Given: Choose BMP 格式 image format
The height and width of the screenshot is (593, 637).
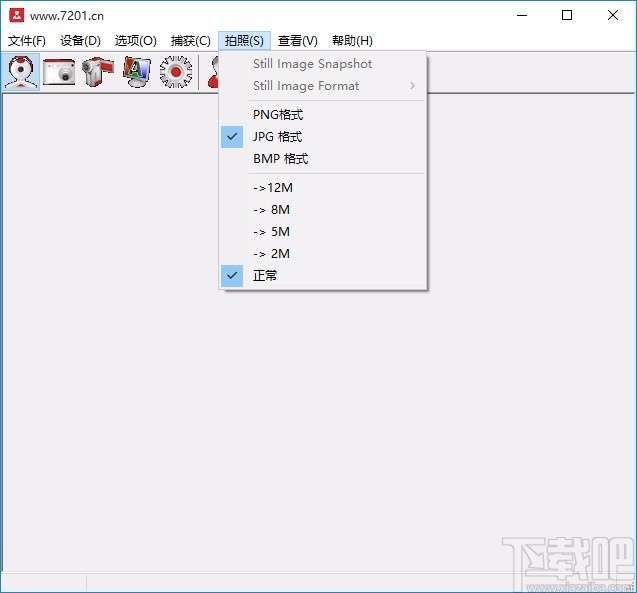Looking at the screenshot, I should click(x=323, y=158).
